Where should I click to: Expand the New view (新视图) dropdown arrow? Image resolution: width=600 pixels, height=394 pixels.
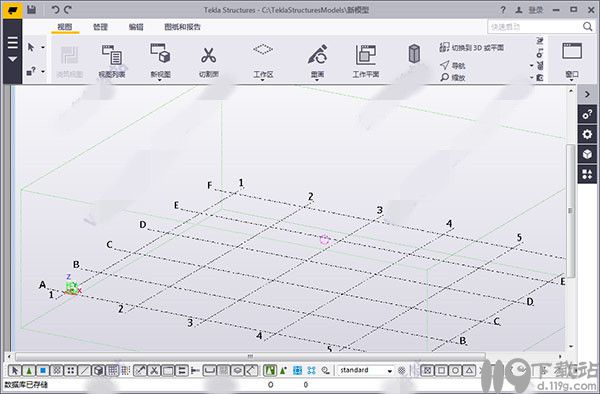(160, 80)
